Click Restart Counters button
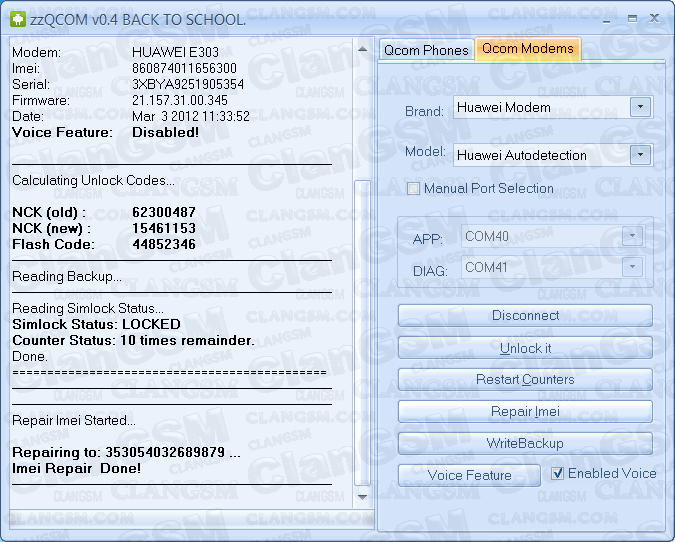 point(525,379)
